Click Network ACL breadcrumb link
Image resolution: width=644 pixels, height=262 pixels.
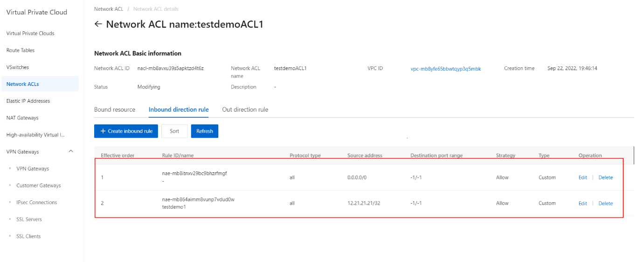[109, 9]
